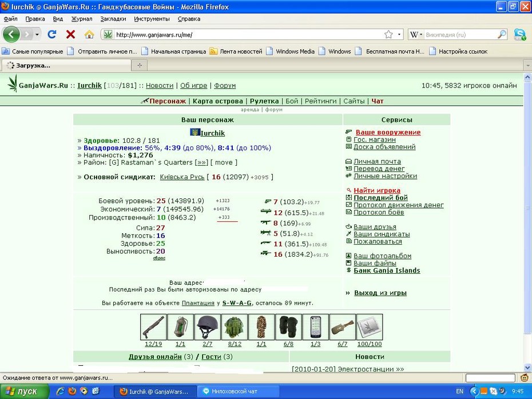The width and height of the screenshot is (532, 399).
Task: Open the Инструменты menu
Action: tap(152, 19)
